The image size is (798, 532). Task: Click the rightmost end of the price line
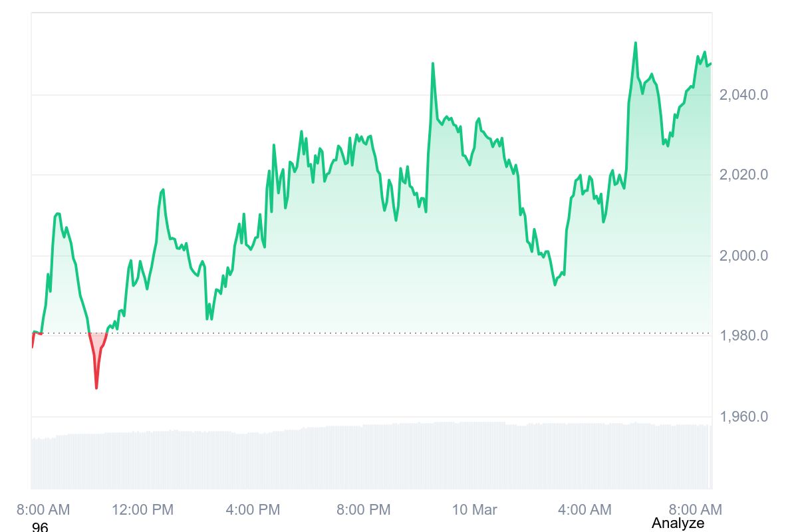tap(710, 64)
